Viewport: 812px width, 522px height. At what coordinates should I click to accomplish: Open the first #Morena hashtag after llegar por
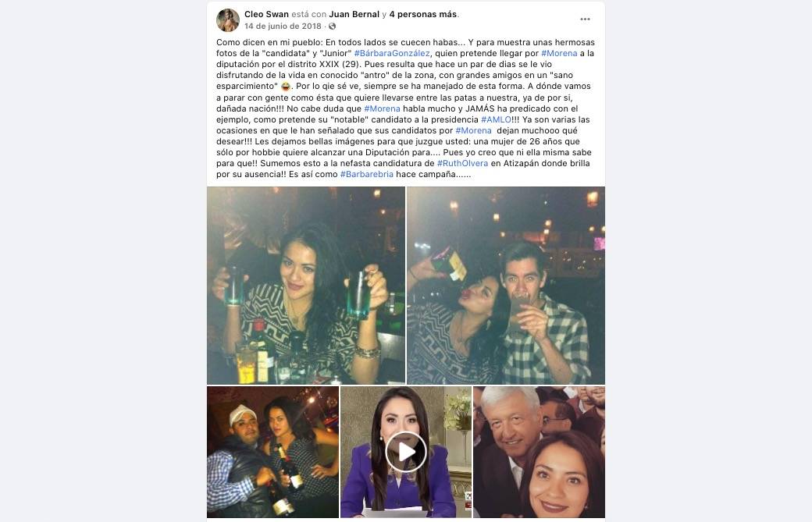(x=559, y=53)
